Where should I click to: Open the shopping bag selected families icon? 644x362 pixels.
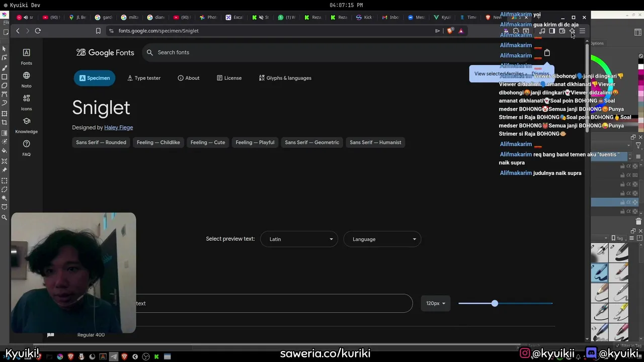[x=547, y=52]
